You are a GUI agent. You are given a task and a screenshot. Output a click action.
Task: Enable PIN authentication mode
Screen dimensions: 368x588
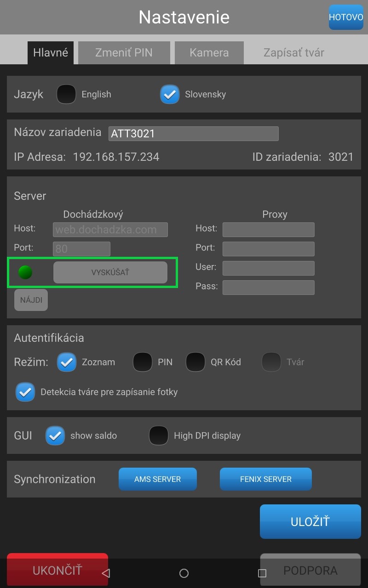143,362
